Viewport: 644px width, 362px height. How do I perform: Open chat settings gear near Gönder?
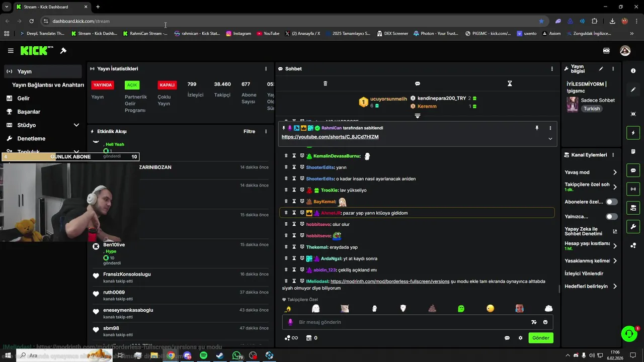(x=520, y=338)
